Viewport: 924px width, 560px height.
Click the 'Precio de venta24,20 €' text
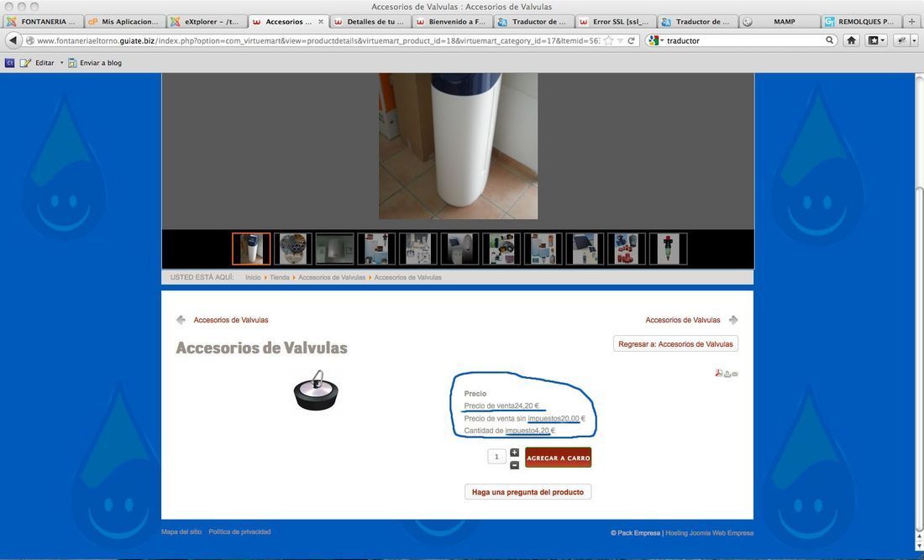501,406
